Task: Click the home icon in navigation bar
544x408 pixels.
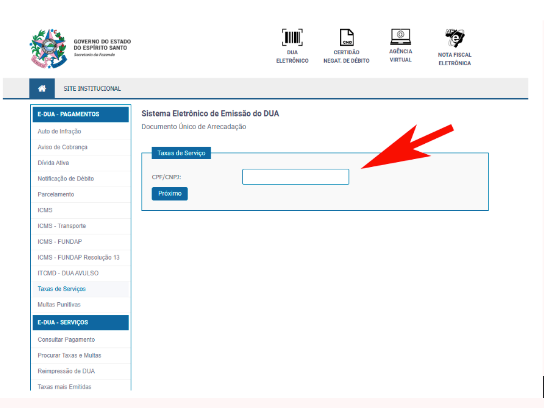Action: [42, 88]
